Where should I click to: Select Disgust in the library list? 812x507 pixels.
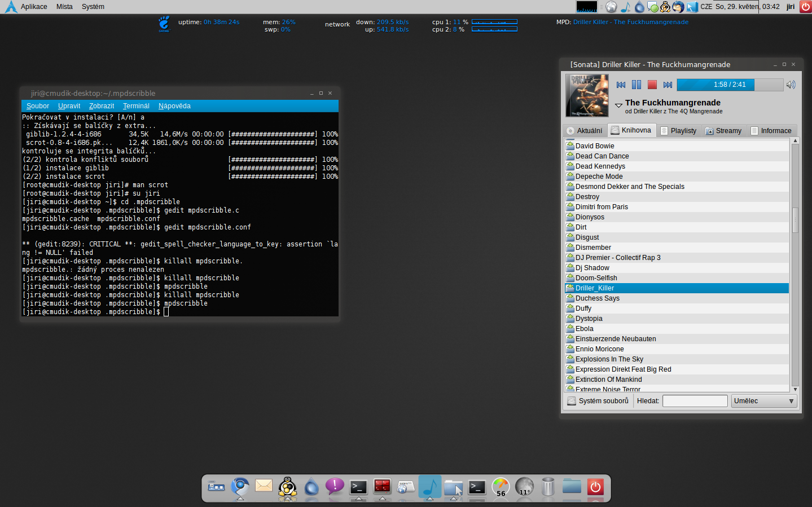pyautogui.click(x=677, y=237)
